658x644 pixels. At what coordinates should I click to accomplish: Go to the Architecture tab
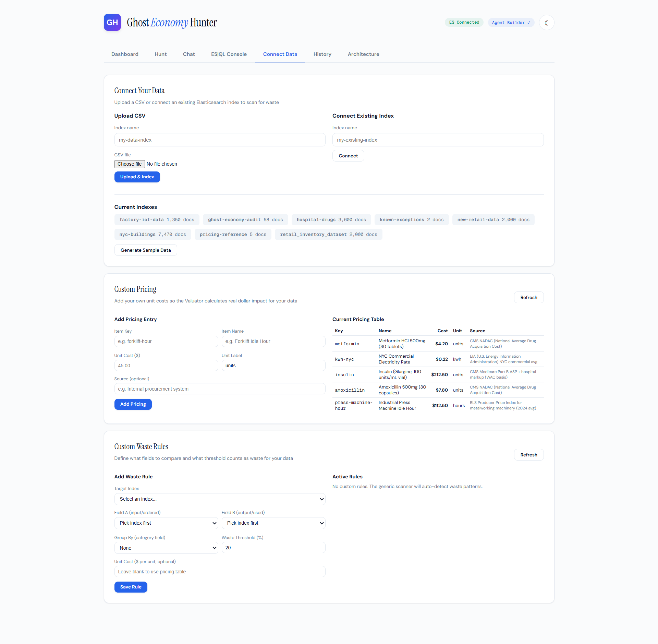[x=363, y=54]
